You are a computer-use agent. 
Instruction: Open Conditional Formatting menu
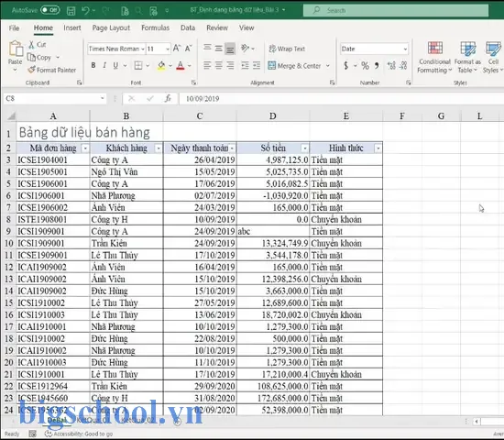pyautogui.click(x=434, y=57)
